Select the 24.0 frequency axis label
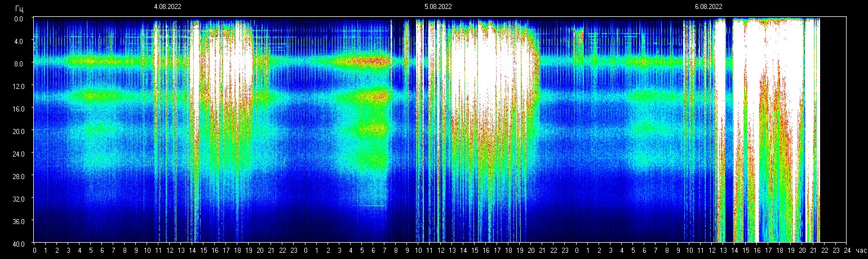 pyautogui.click(x=17, y=153)
